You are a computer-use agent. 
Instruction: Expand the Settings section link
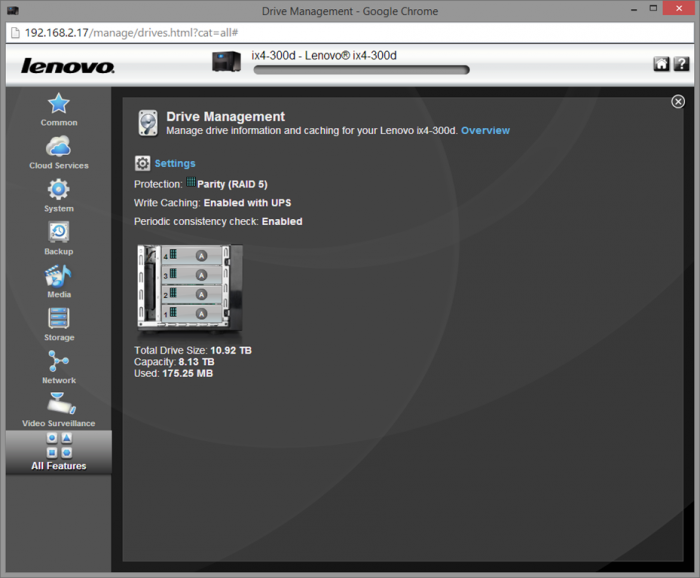point(175,163)
